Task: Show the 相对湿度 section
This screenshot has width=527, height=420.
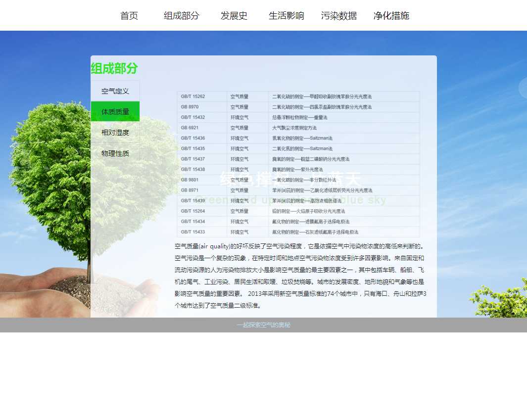Action: point(115,133)
